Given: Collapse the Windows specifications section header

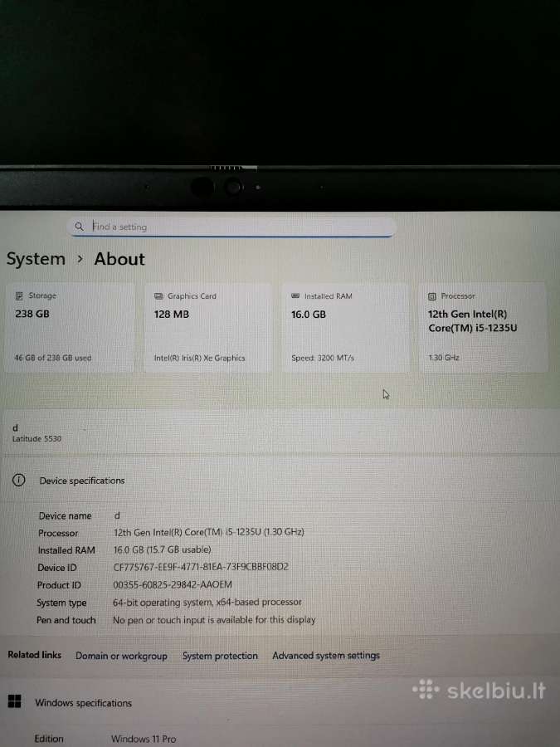Looking at the screenshot, I should coord(280,702).
